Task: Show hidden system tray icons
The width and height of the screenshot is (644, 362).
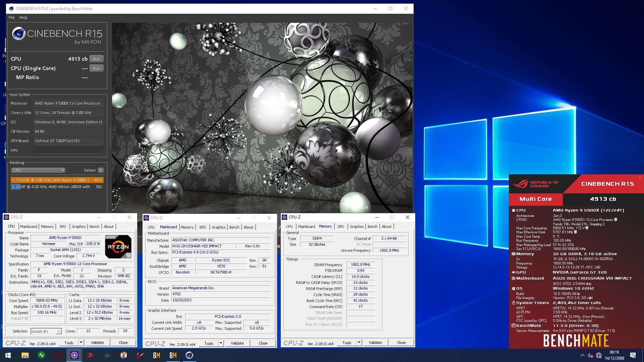Action: click(582, 355)
